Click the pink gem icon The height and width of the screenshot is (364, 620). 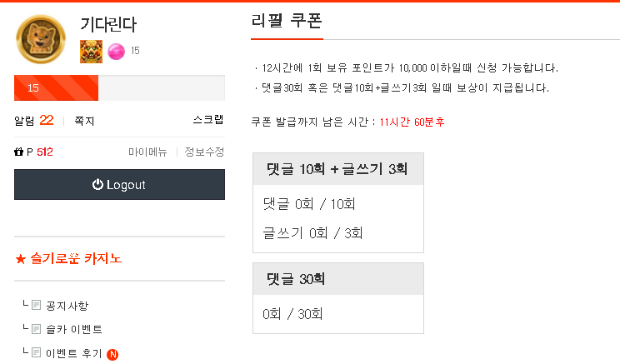(x=116, y=51)
